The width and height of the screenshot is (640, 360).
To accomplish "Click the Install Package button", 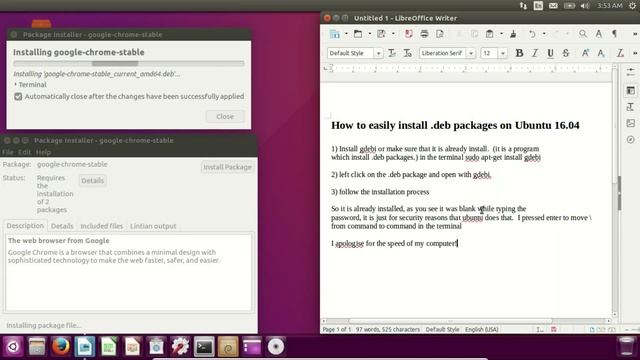I will click(227, 167).
